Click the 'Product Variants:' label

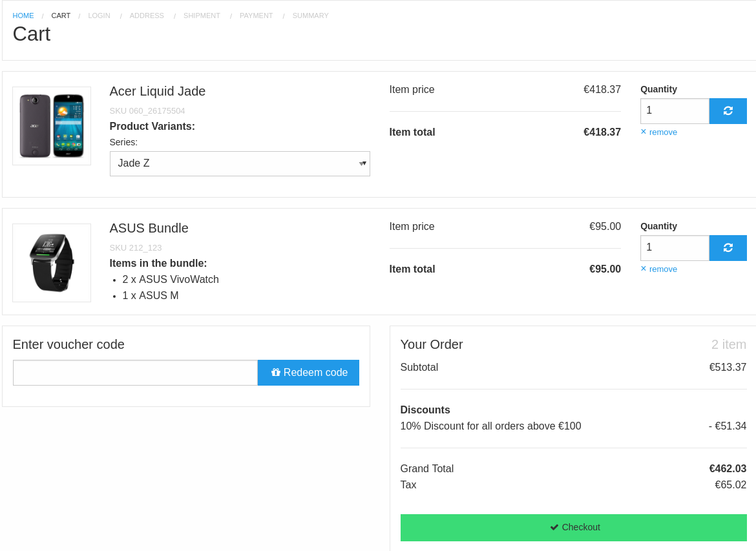pos(152,127)
